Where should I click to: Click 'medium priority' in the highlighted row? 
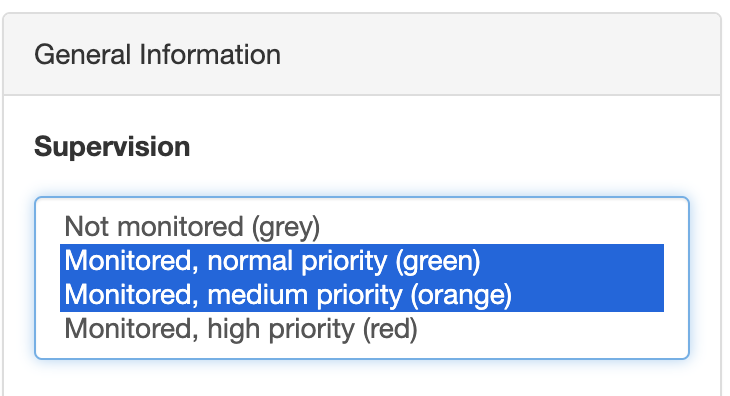pos(305,295)
